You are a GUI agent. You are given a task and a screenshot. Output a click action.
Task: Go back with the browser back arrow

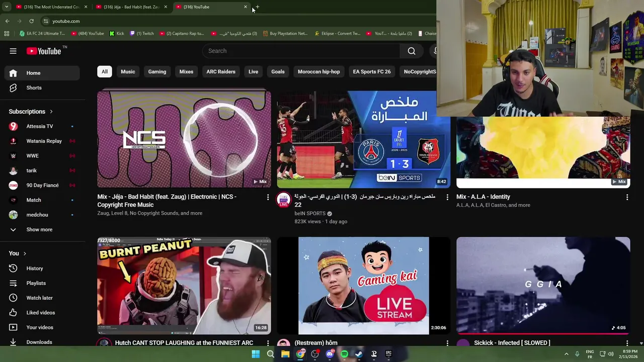(x=7, y=21)
